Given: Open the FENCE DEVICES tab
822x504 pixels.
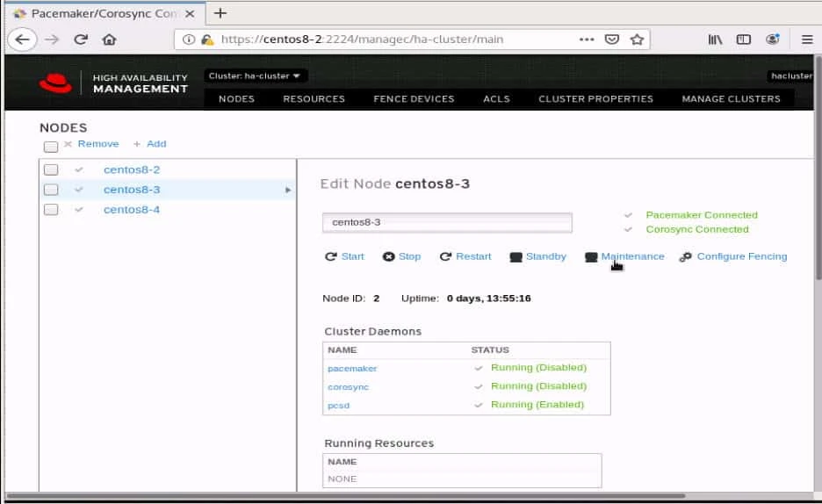Looking at the screenshot, I should (415, 99).
